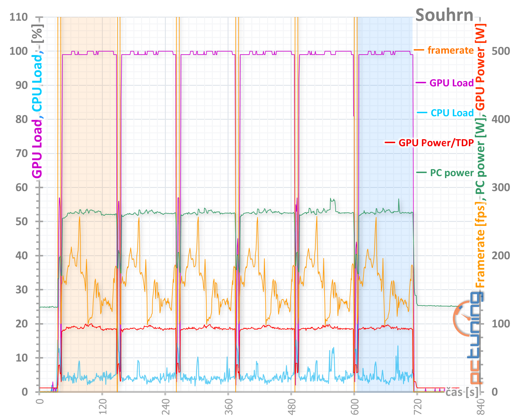Click left axis value 110

click(x=19, y=17)
